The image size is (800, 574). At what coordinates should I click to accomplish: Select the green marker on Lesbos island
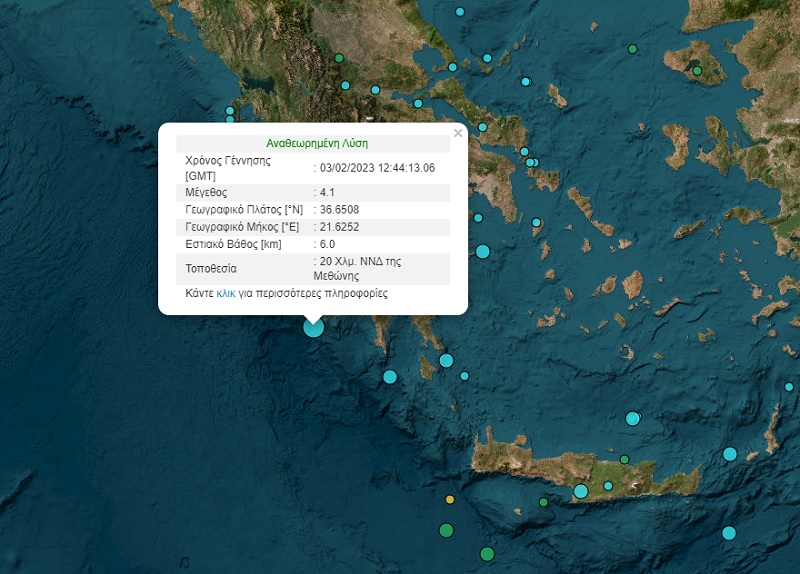(697, 70)
